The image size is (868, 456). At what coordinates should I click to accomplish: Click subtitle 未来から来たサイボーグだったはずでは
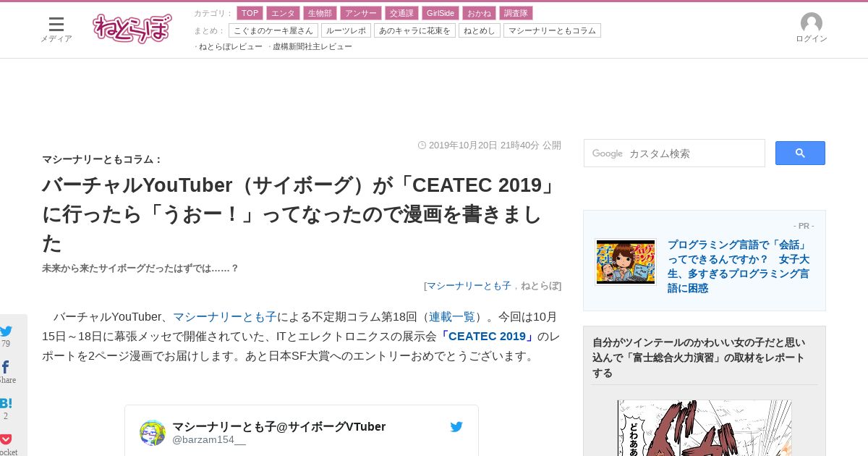[140, 269]
